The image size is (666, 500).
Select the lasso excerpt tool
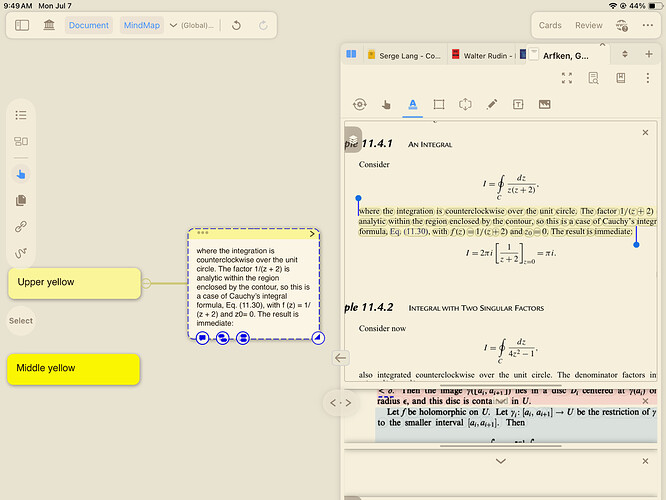coord(466,105)
